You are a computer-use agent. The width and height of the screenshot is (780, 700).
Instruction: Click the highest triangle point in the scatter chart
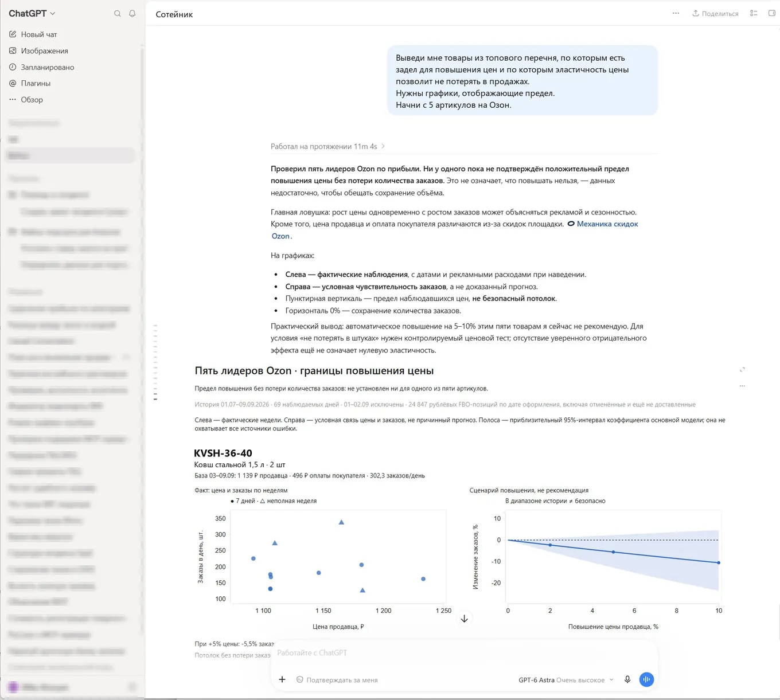341,522
